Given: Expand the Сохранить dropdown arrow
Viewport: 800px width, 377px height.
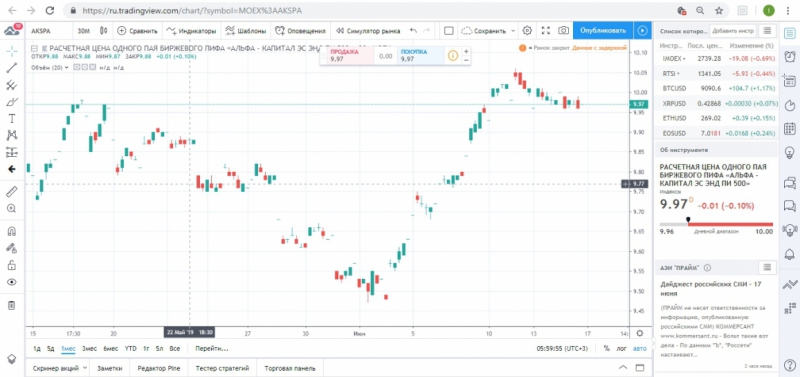Looking at the screenshot, I should 513,31.
